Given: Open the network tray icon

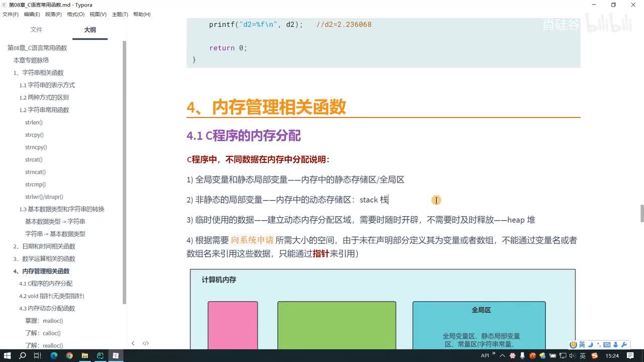Looking at the screenshot, I should (x=562, y=355).
